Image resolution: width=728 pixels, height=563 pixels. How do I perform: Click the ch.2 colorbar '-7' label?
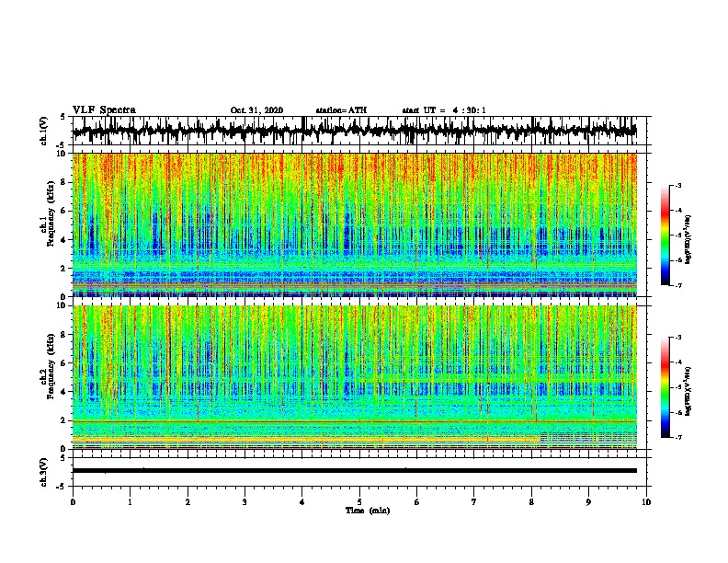click(677, 437)
